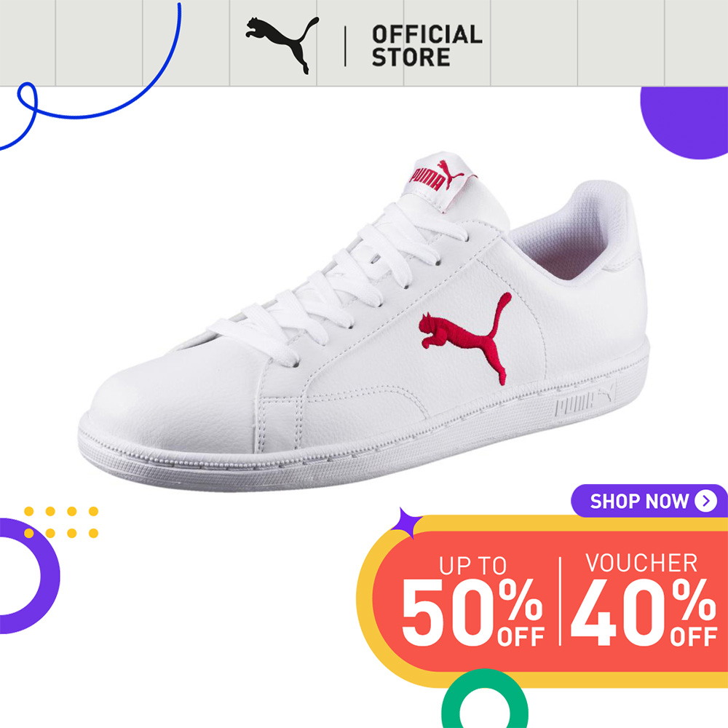Click the VOUCHER 40% OFF text
728x728 pixels.
[644, 599]
